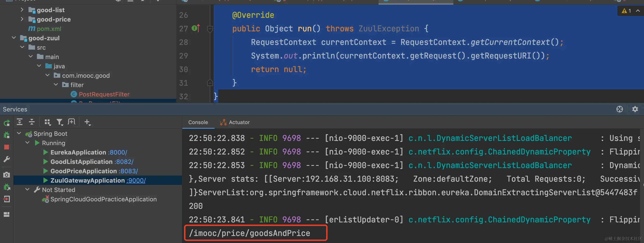The height and width of the screenshot is (243, 644).
Task: Select the good-list folder label
Action: click(51, 10)
